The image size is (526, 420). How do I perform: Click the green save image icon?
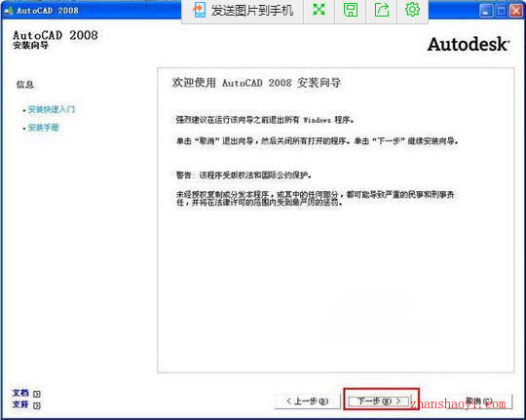point(351,10)
